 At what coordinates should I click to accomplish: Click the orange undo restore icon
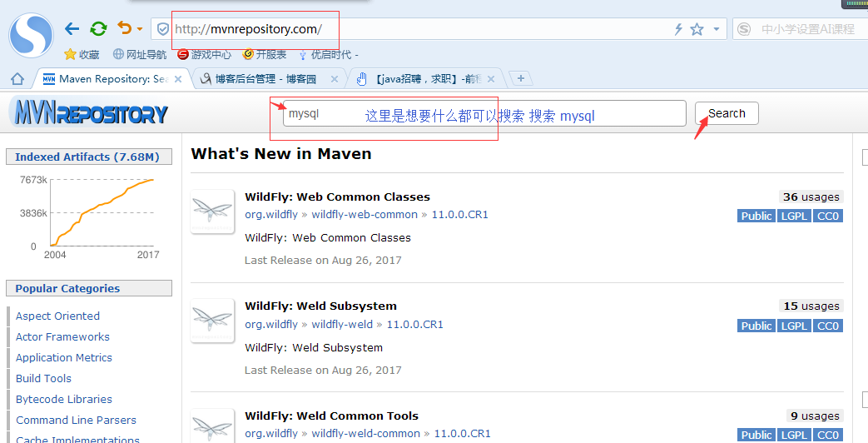[x=125, y=27]
